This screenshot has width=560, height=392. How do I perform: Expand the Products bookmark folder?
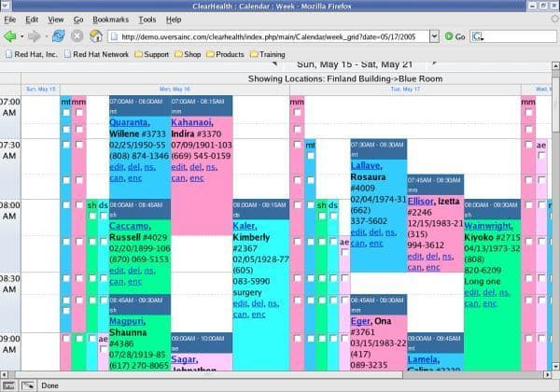point(223,54)
